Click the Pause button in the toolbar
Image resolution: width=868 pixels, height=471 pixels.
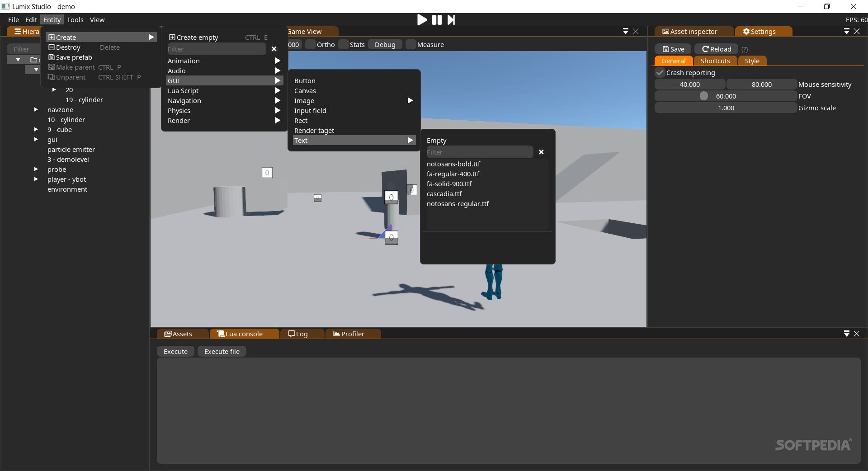point(437,20)
